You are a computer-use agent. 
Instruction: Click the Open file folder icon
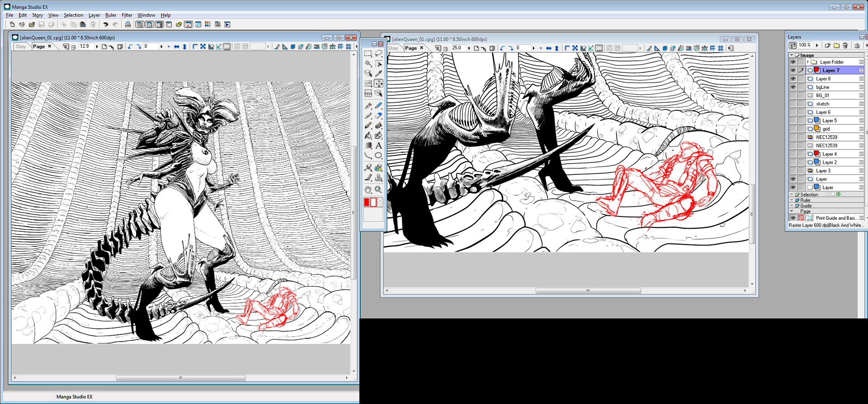tap(32, 24)
